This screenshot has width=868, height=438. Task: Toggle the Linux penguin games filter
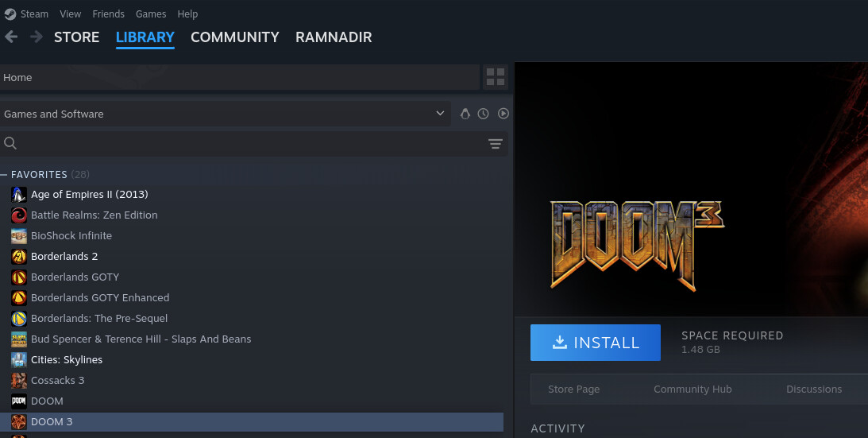click(465, 114)
